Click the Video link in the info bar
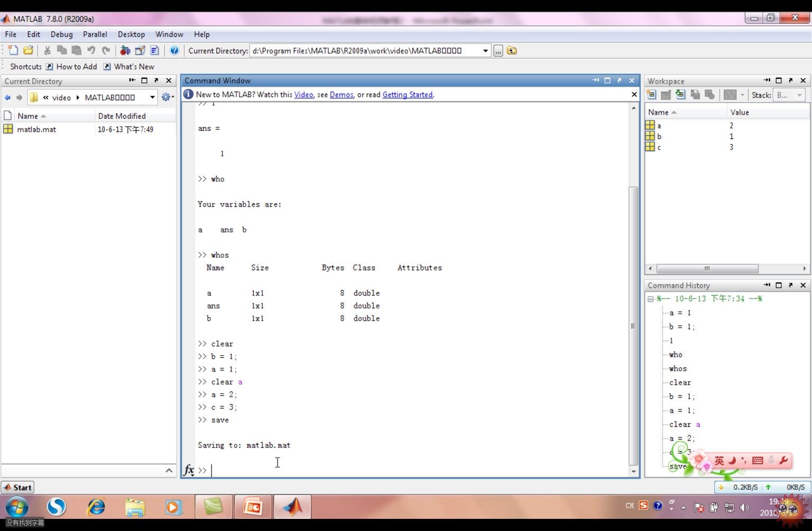 click(303, 95)
